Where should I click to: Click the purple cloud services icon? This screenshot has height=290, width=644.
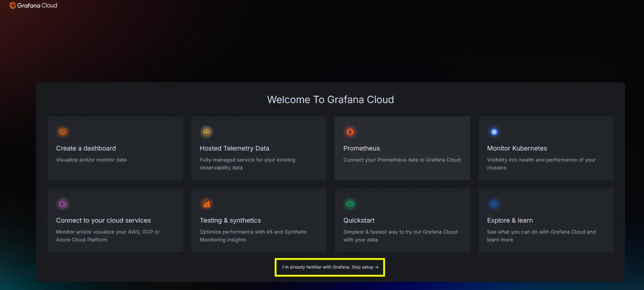click(x=63, y=204)
